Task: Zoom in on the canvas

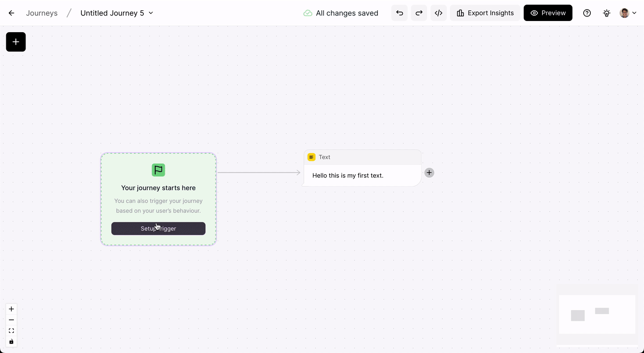Action: coord(12,309)
